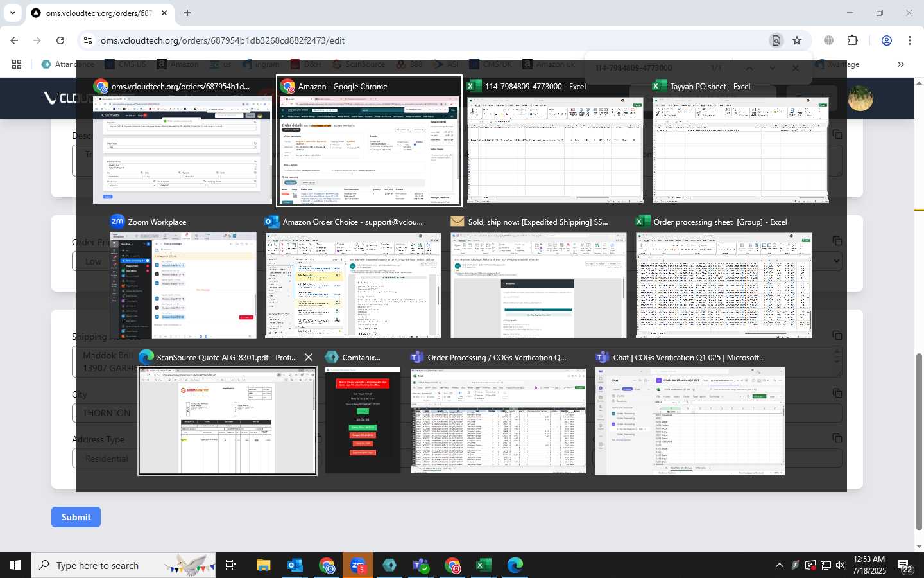Click Edge icon of ScanSource Quote window
Image resolution: width=924 pixels, height=578 pixels.
pos(146,357)
